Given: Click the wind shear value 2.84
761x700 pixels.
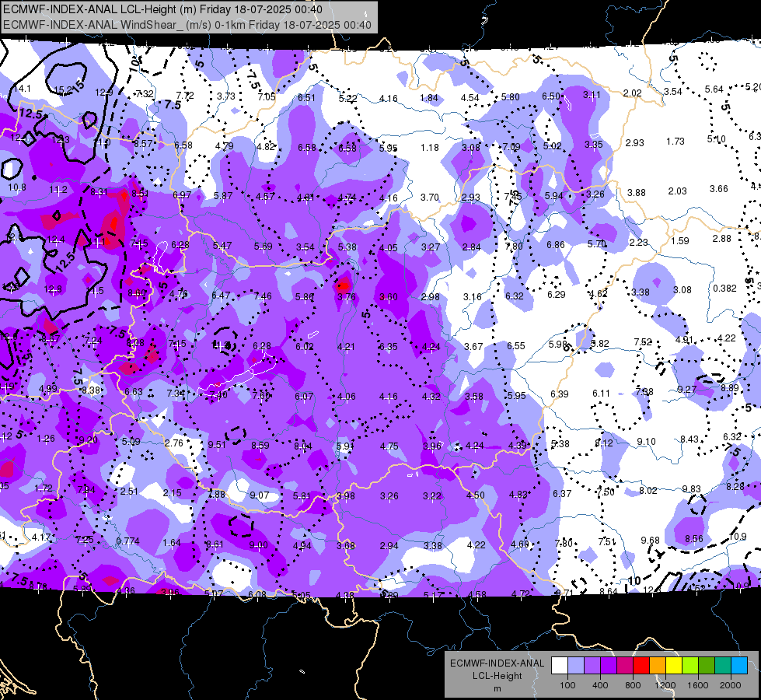Looking at the screenshot, I should pyautogui.click(x=471, y=247).
